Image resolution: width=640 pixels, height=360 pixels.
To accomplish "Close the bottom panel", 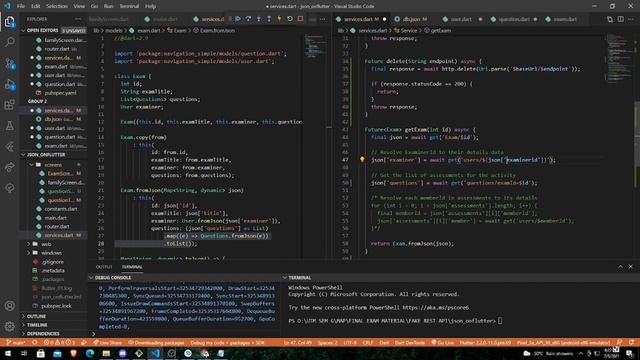I will (x=631, y=267).
